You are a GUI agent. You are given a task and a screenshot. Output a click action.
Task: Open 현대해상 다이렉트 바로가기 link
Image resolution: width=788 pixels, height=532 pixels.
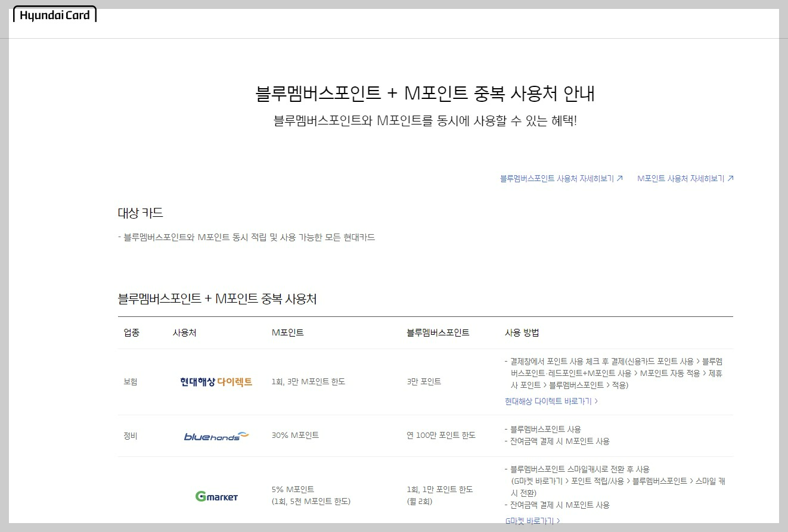(x=551, y=402)
